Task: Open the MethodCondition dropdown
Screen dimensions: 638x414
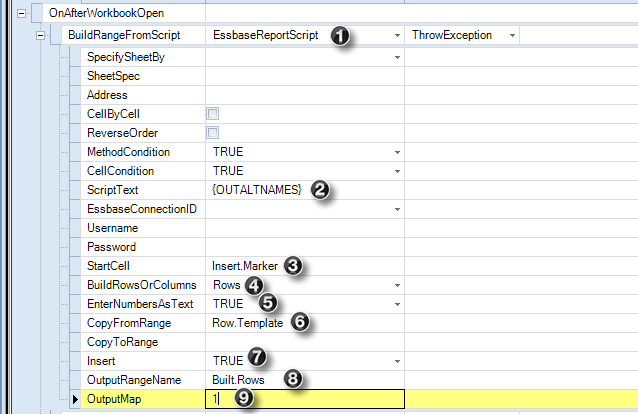Action: pyautogui.click(x=397, y=152)
